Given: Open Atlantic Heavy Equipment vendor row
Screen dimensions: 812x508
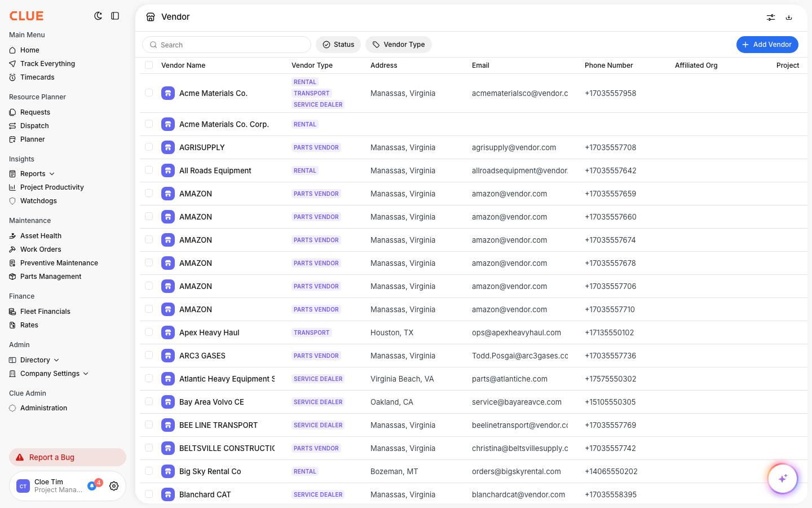Looking at the screenshot, I should point(474,379).
